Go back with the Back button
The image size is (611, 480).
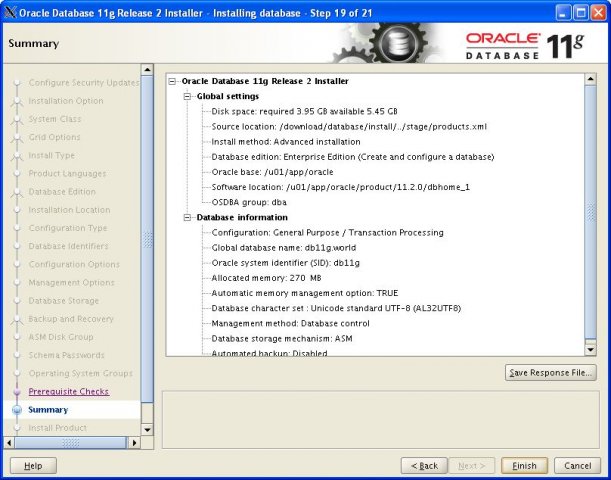coord(424,466)
